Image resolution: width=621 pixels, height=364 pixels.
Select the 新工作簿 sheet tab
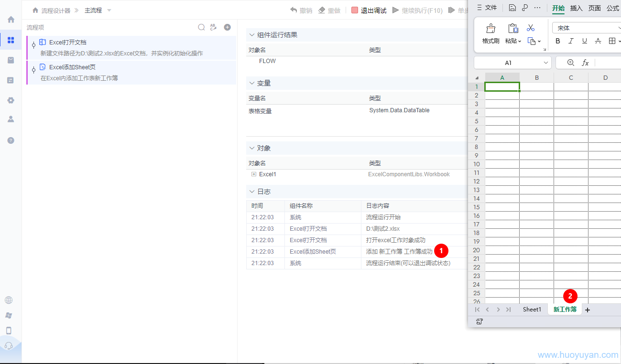[565, 309]
